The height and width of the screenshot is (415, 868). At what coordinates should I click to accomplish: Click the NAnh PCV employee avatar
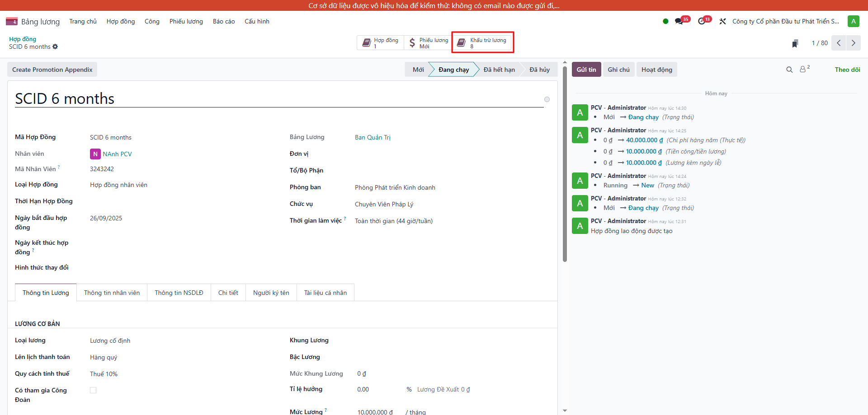tap(95, 154)
